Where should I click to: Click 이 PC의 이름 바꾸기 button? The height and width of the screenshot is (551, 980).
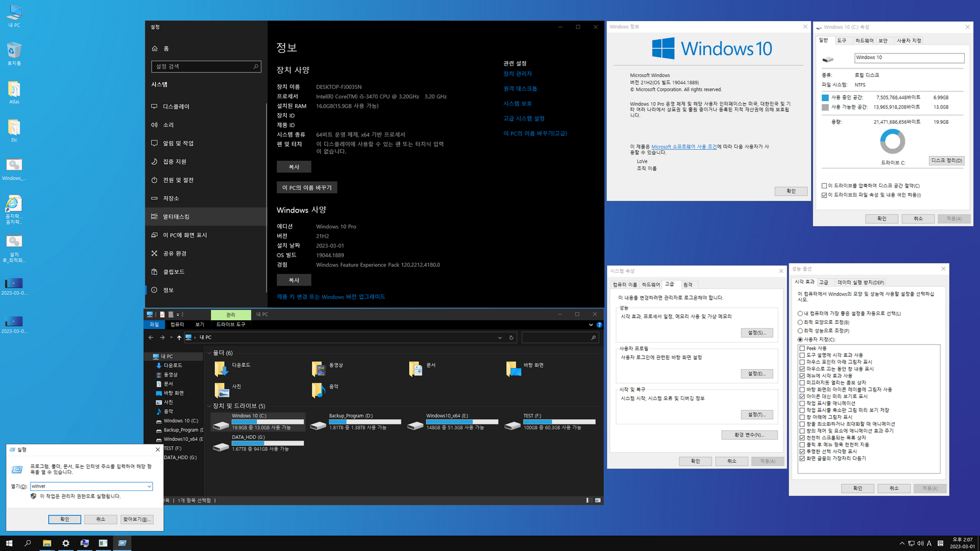307,188
